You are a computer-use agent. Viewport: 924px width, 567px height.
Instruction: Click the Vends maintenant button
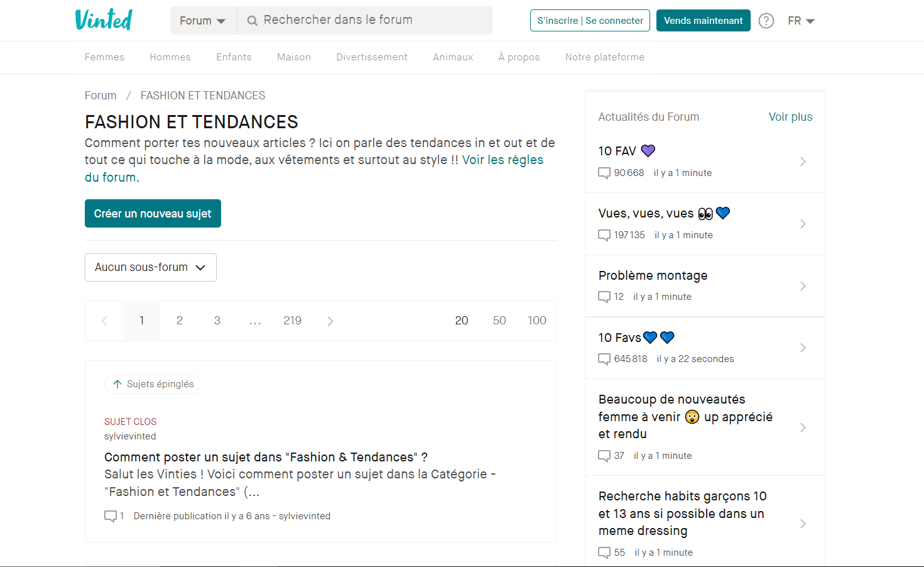tap(704, 21)
